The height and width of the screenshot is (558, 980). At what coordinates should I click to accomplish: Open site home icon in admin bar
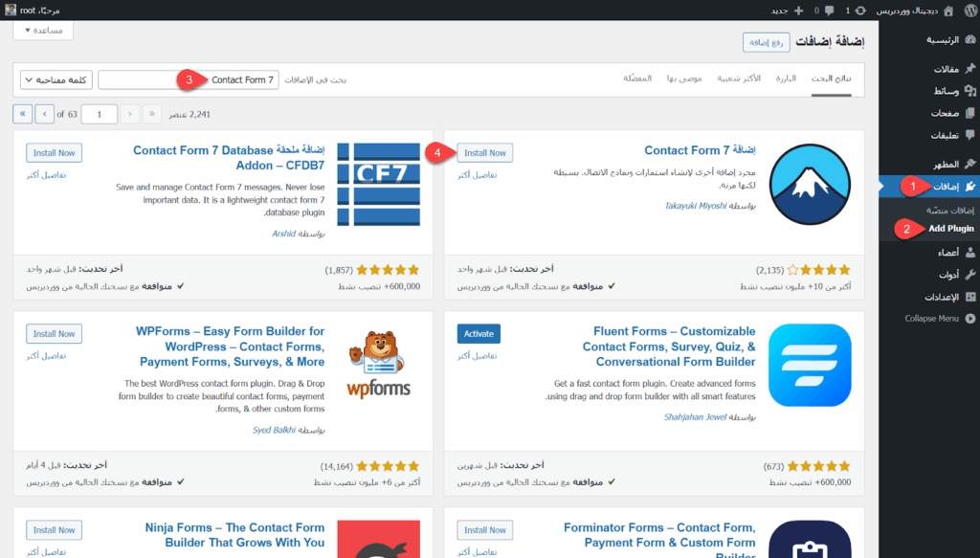(948, 11)
